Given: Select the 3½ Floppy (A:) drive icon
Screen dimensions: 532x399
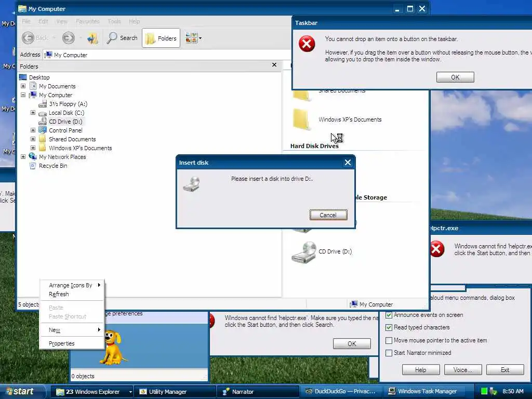Looking at the screenshot, I should (x=43, y=104).
